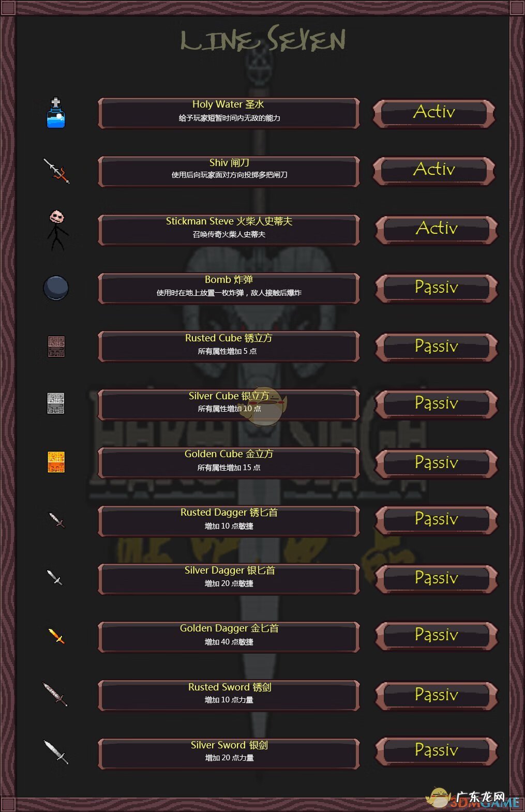525x812 pixels.
Task: Click the Activ button for Holy Water
Action: click(x=434, y=113)
